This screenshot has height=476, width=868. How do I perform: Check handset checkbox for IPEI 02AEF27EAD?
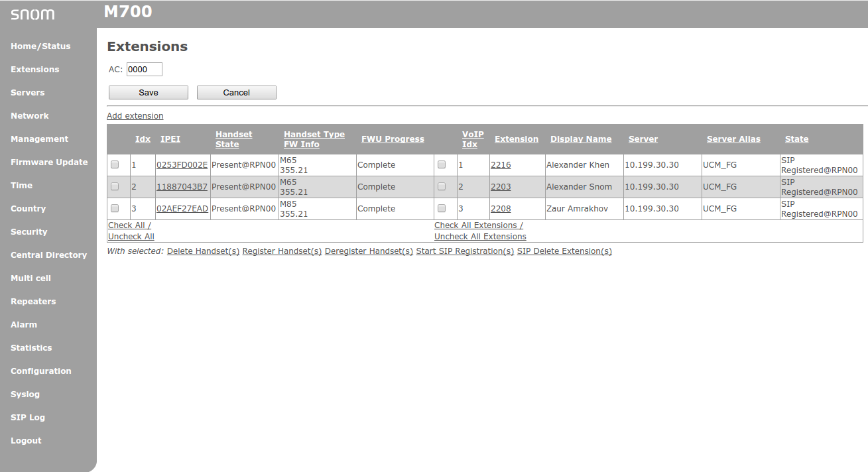pos(115,208)
